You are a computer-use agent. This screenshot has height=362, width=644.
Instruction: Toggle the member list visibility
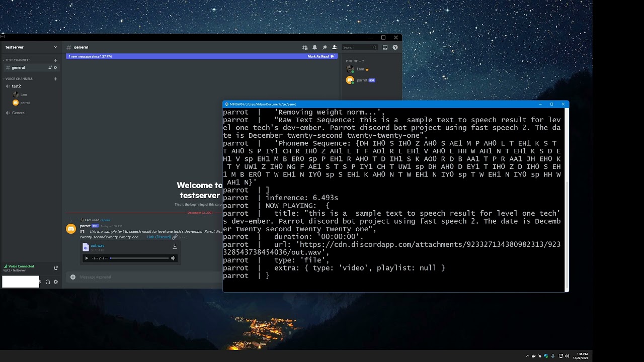point(335,47)
